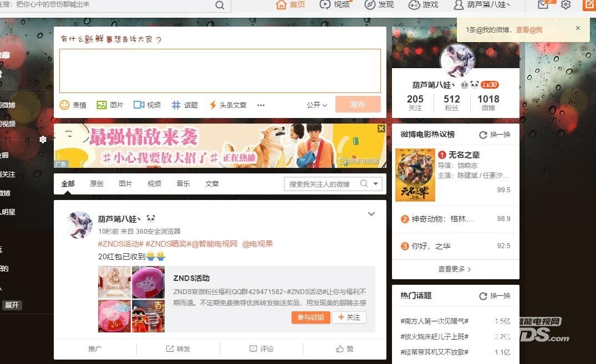Add a hashtag topic with 话题

(185, 105)
